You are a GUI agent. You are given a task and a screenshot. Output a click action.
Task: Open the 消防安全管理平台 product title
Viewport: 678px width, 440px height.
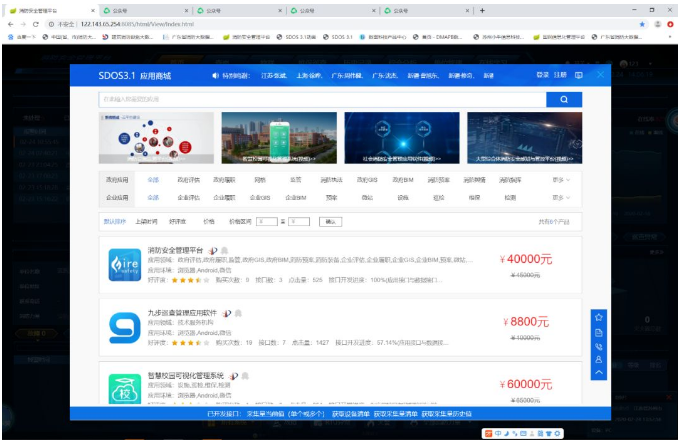tap(175, 250)
